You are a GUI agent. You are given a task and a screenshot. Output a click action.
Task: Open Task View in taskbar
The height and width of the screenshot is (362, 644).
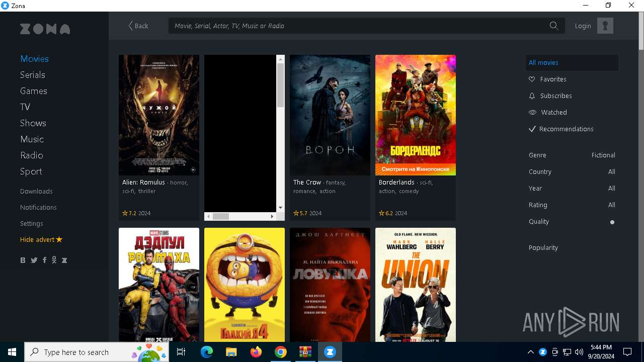[x=181, y=352]
